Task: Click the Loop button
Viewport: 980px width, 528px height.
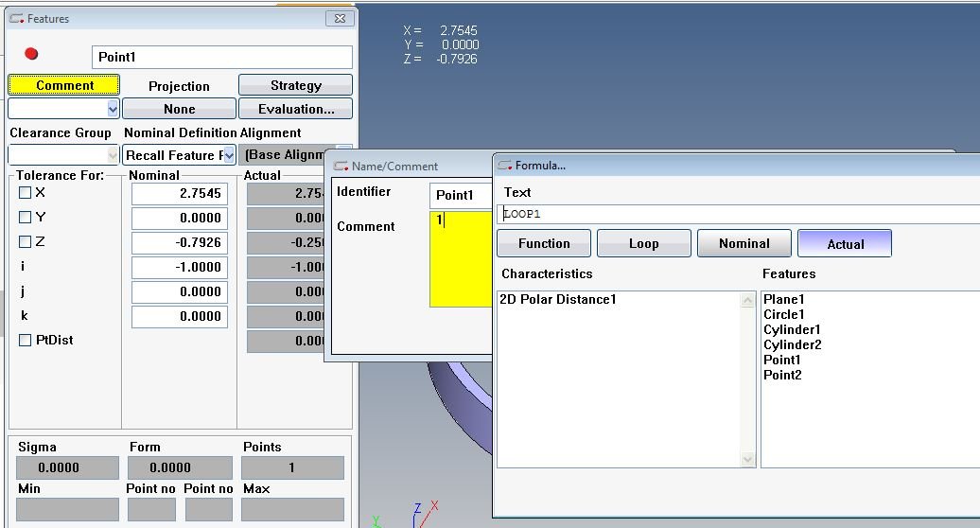Action: 644,243
